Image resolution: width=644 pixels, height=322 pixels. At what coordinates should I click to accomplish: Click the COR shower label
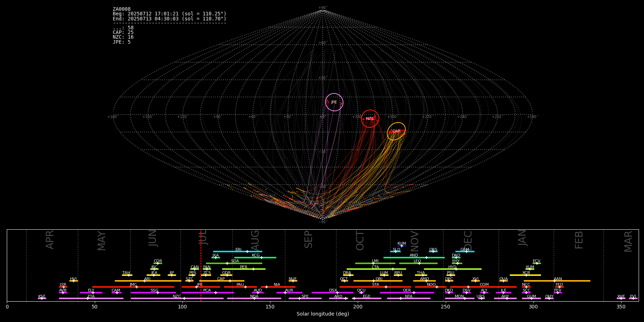[158, 261]
